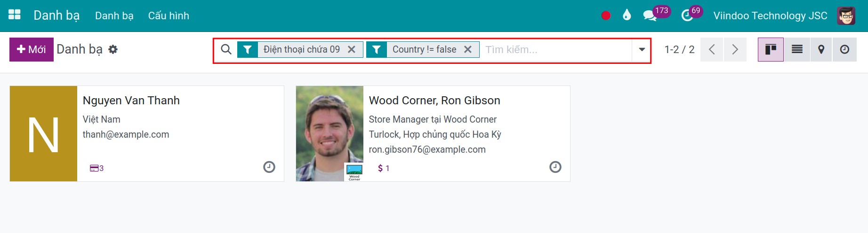
Task: Click Store Manager tại Wood Corner text
Action: pyautogui.click(x=433, y=119)
